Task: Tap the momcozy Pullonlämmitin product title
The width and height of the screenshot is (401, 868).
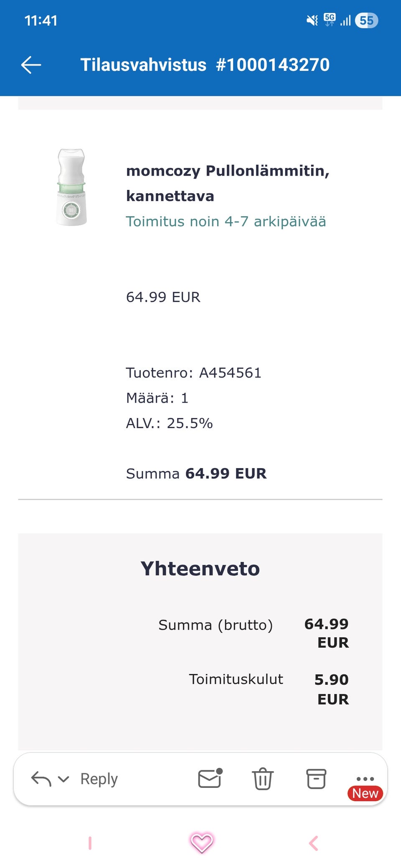Action: tap(228, 183)
